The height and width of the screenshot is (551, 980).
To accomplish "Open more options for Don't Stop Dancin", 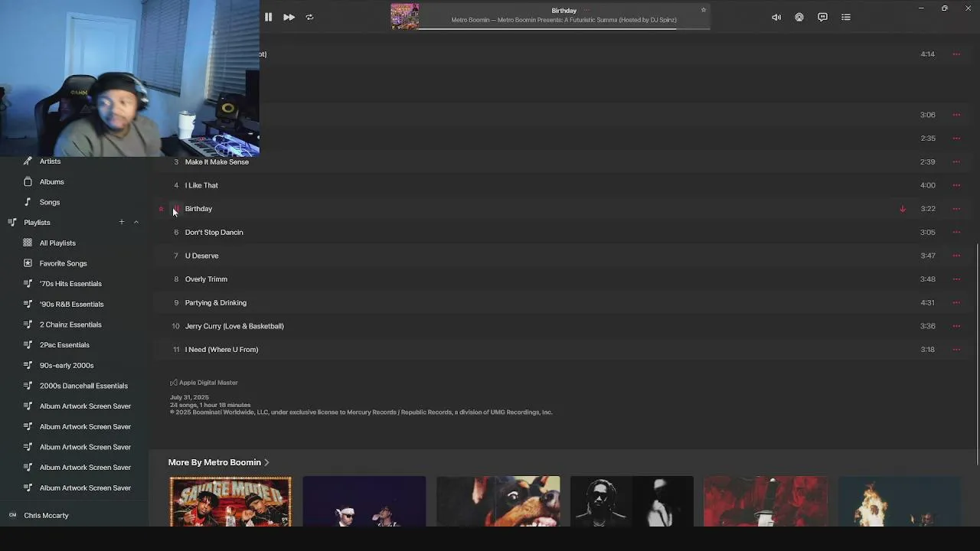I will click(956, 233).
